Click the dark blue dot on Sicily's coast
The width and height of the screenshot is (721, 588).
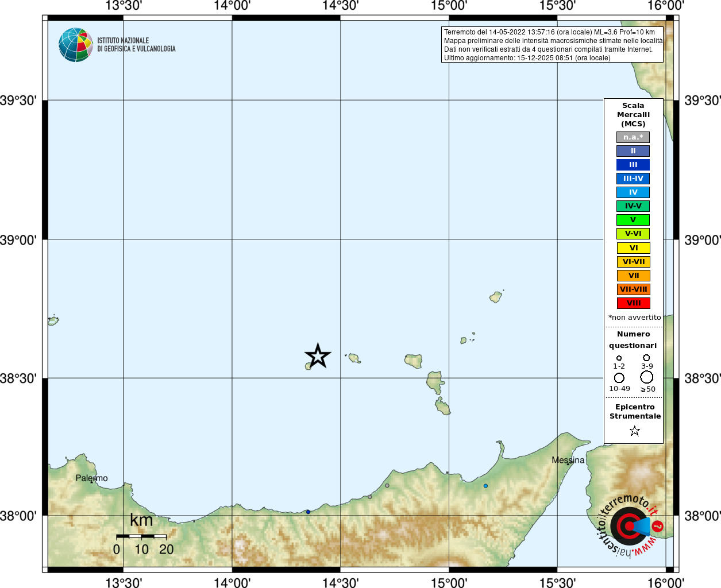(x=308, y=512)
